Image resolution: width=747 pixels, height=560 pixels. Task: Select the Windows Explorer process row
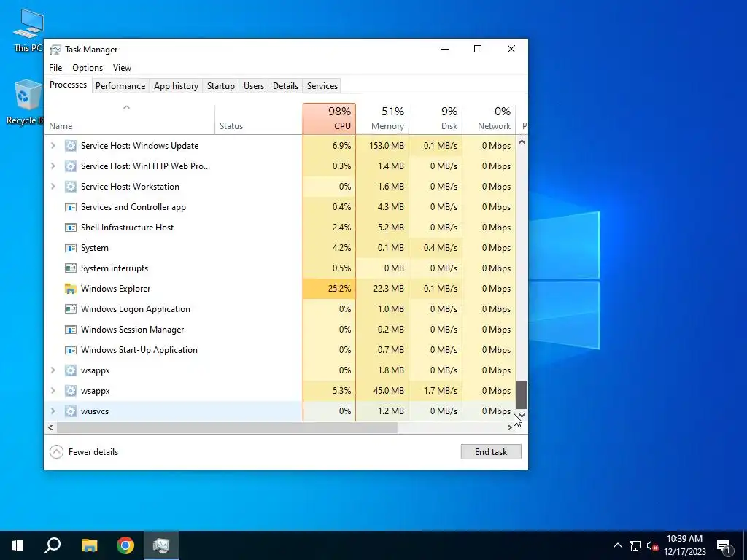(x=280, y=289)
